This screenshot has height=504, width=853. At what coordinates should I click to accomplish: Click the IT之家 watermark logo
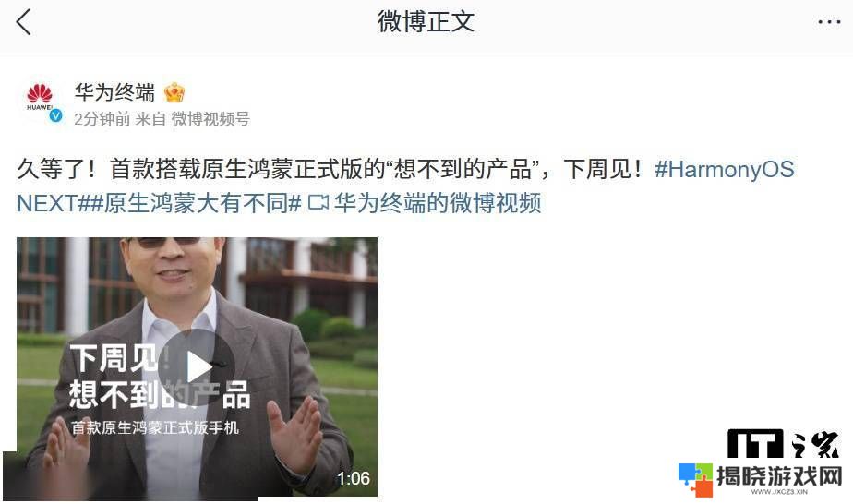click(784, 444)
